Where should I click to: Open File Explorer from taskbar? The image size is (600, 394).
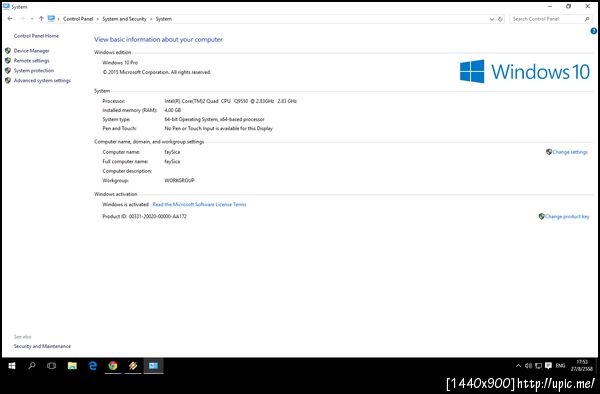(x=72, y=366)
